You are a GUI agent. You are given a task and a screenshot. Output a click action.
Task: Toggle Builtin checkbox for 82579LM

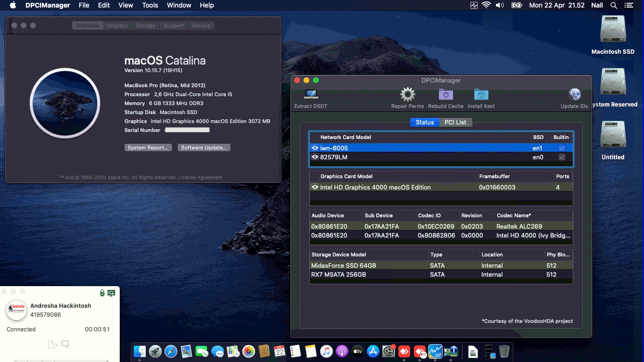561,157
